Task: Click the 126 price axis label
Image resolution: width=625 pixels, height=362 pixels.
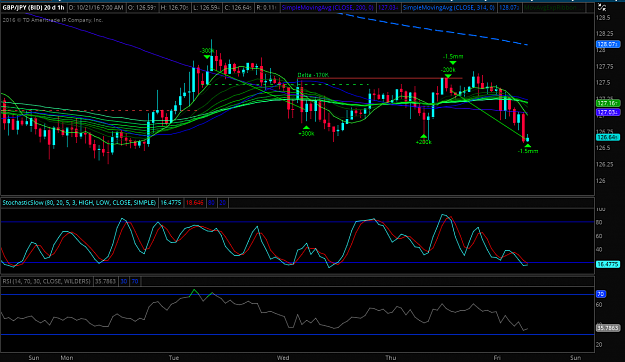Action: click(x=601, y=181)
